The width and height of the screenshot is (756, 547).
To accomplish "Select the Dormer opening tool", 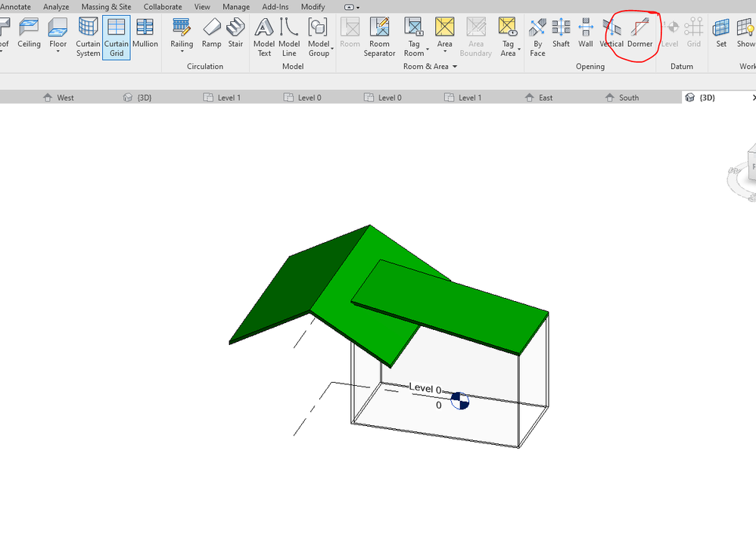I will point(639,33).
